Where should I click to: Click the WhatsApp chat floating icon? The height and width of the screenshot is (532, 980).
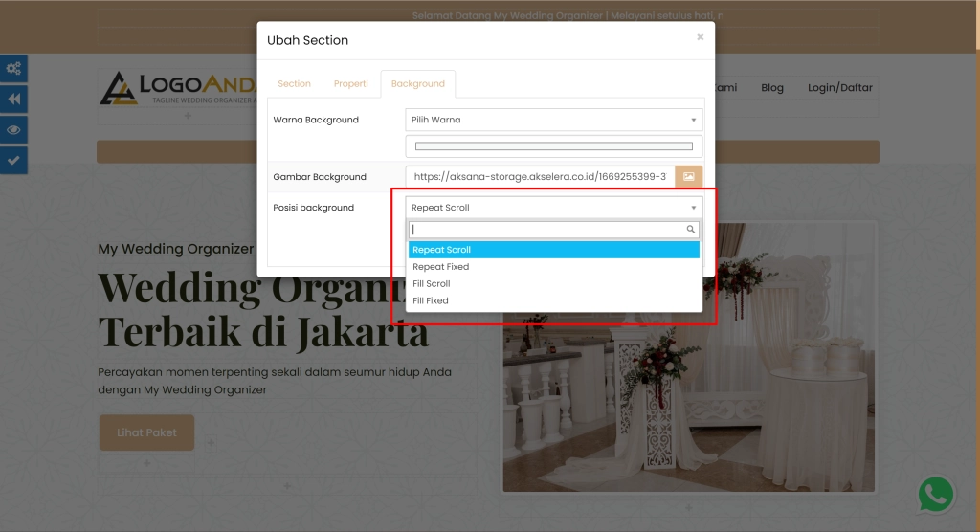pos(935,495)
